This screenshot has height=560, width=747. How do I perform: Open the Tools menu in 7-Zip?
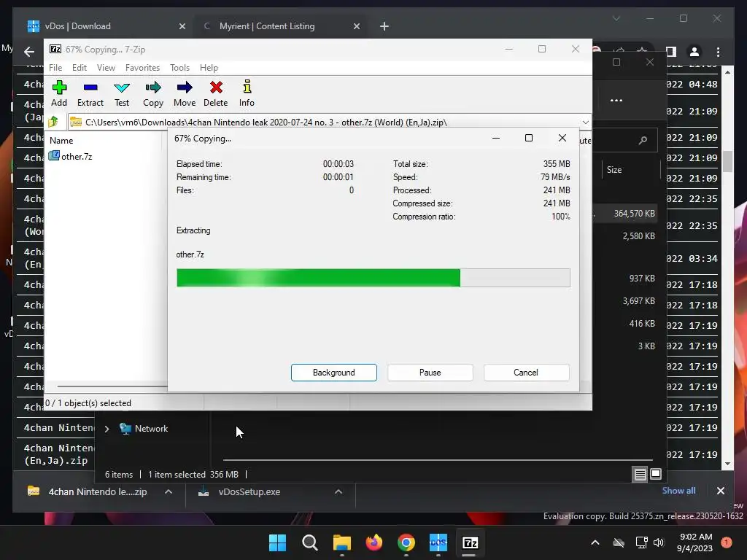(x=179, y=68)
